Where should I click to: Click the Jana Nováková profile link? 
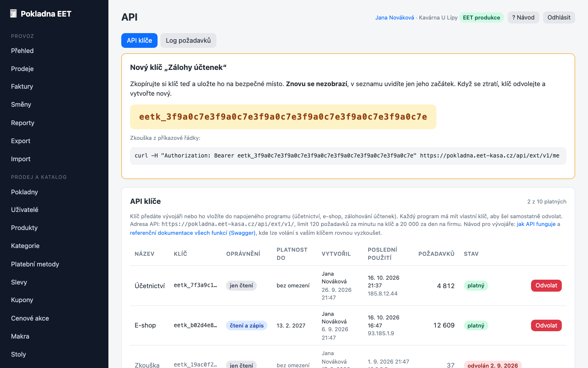tap(395, 18)
